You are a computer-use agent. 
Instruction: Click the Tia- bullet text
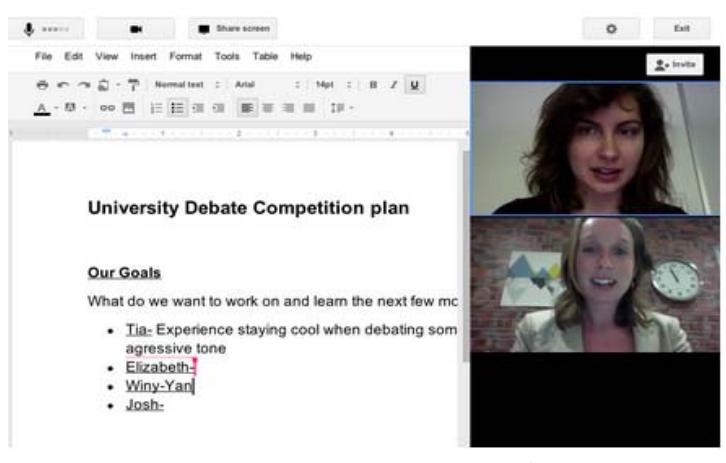(x=139, y=330)
